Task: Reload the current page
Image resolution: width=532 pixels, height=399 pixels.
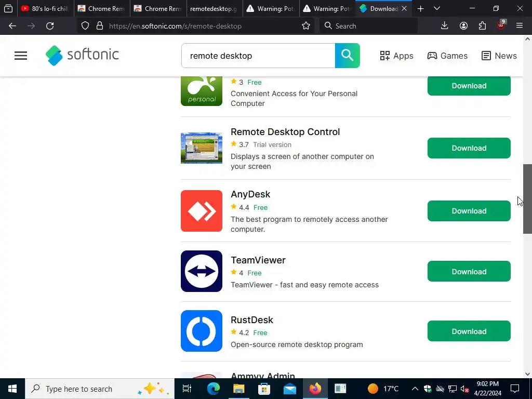Action: pos(50,26)
